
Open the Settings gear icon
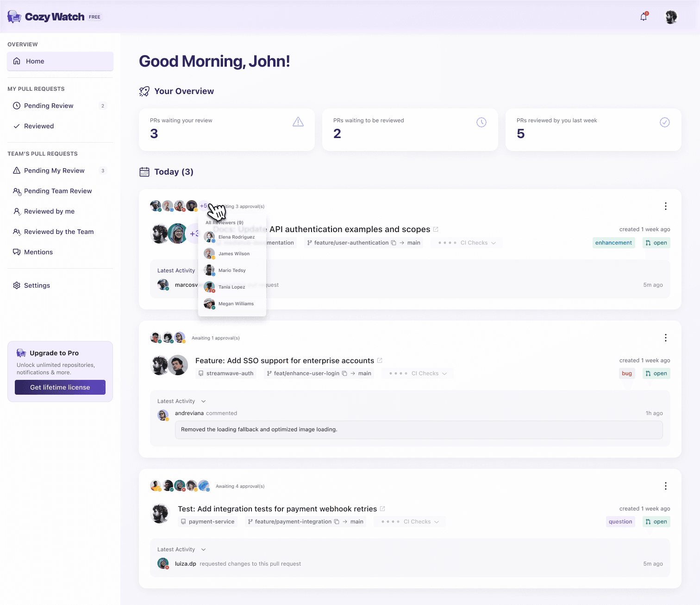pyautogui.click(x=17, y=285)
